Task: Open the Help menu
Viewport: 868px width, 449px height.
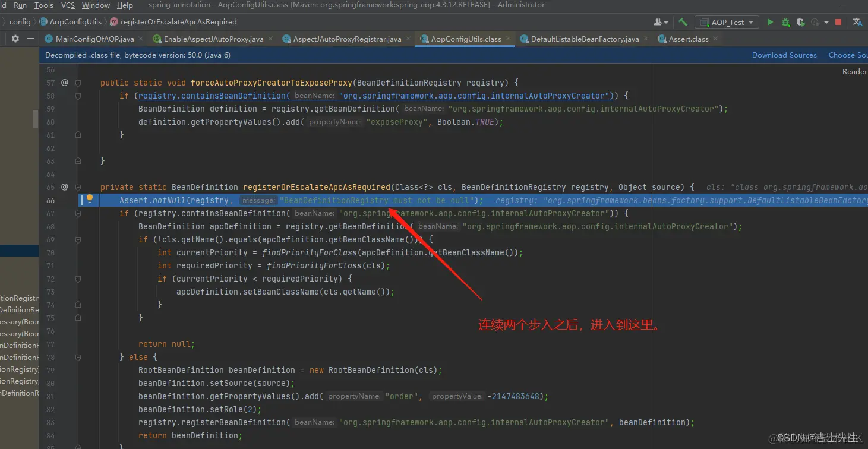Action: 125,5
